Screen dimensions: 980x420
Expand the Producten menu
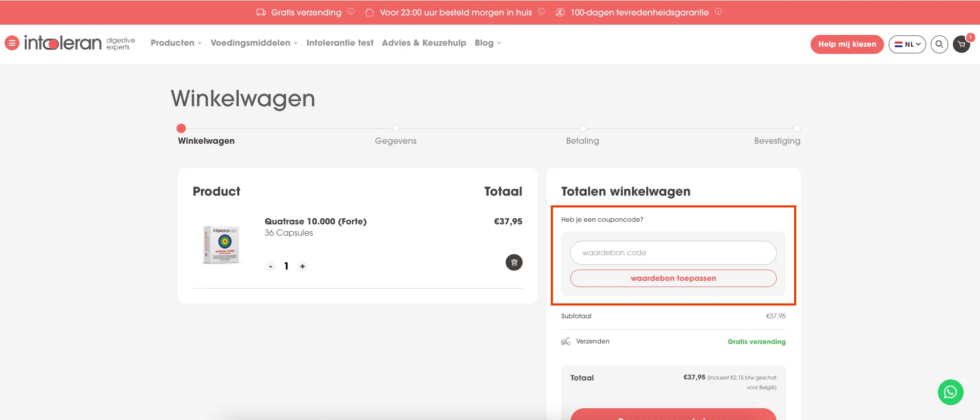click(176, 43)
